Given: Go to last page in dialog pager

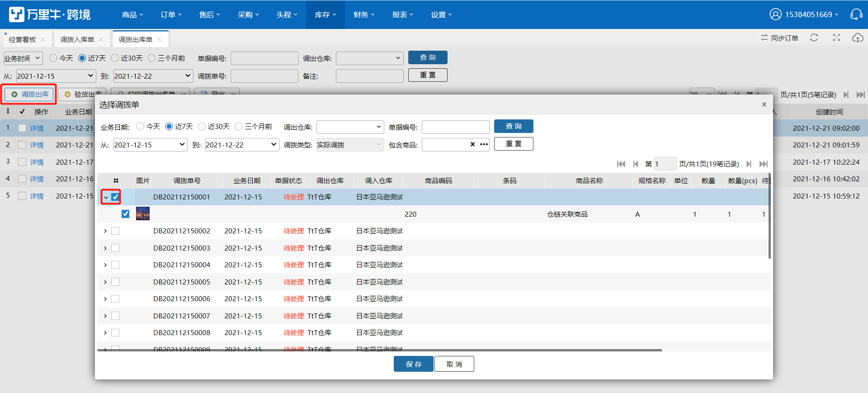Looking at the screenshot, I should click(764, 164).
